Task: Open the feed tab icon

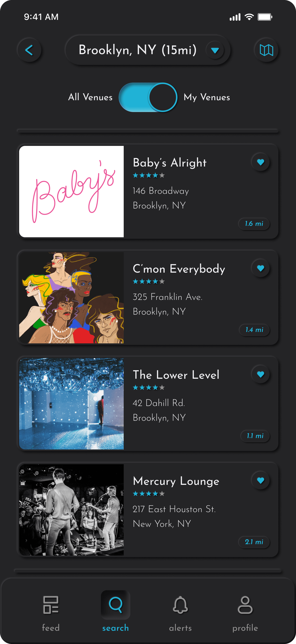Action: (51, 605)
